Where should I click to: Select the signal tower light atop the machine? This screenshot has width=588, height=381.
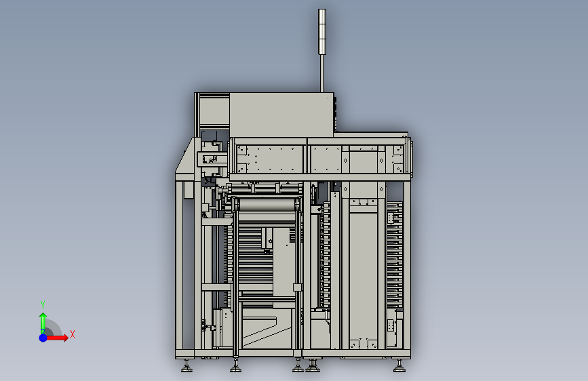click(x=321, y=32)
